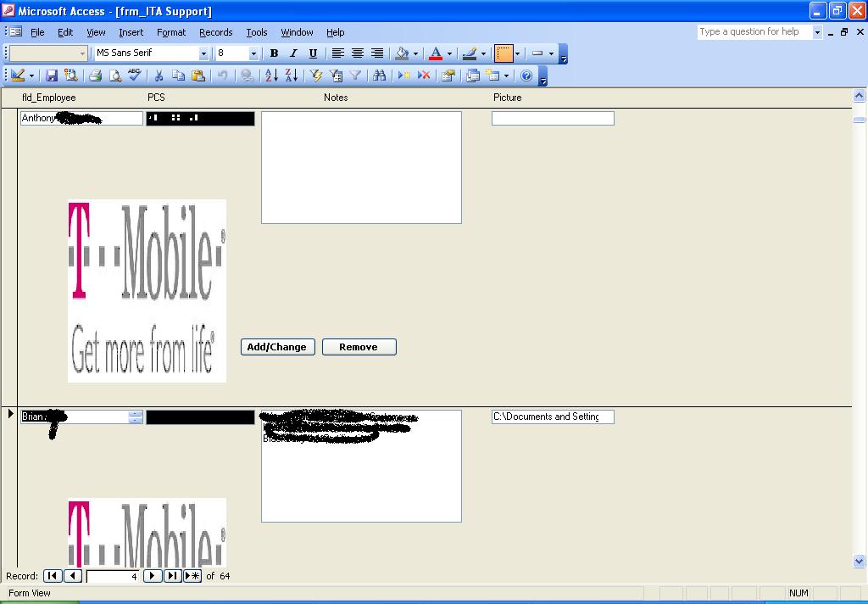Screen dimensions: 868x604
Task: Go to next record
Action: (153, 576)
